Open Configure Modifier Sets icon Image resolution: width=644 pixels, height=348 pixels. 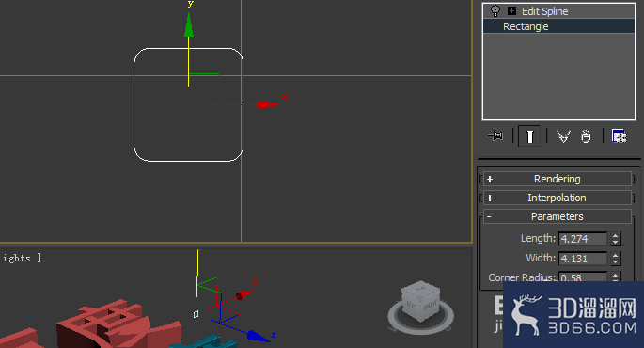point(619,136)
